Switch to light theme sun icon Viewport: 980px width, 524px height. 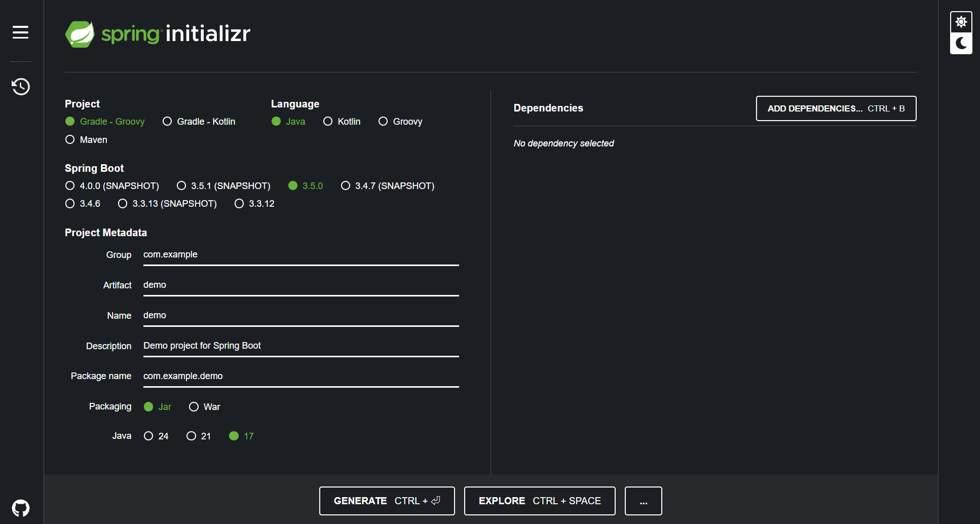point(961,22)
